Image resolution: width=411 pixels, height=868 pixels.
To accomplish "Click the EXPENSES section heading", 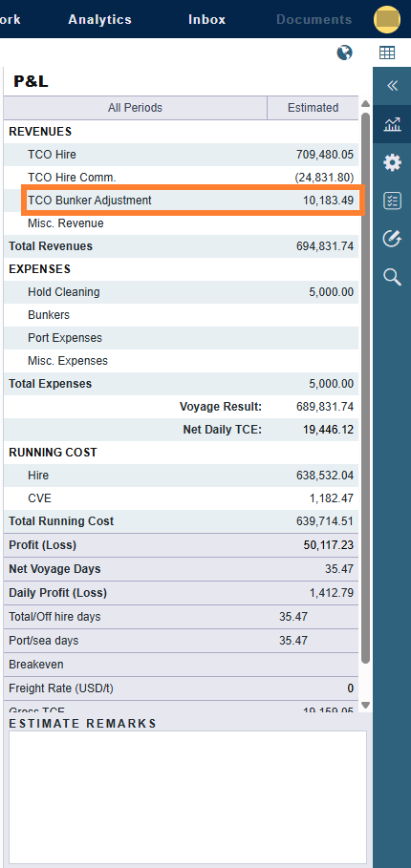I will click(x=40, y=269).
